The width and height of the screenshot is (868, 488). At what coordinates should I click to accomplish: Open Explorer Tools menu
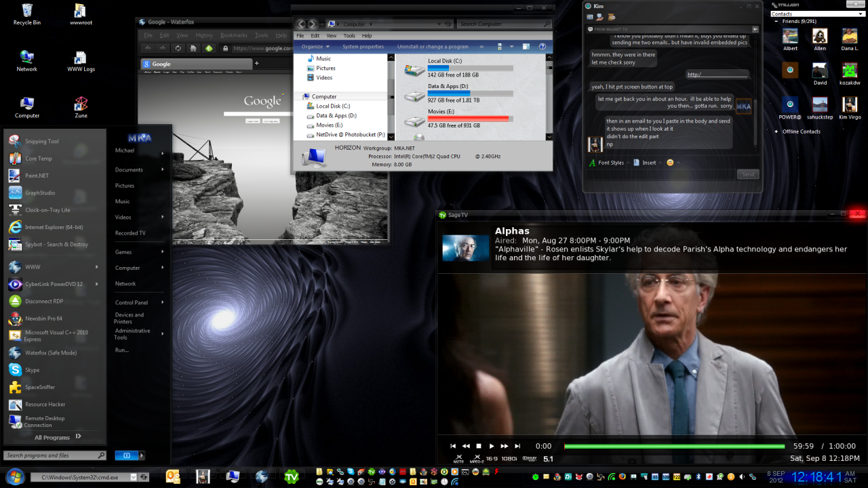pos(349,35)
